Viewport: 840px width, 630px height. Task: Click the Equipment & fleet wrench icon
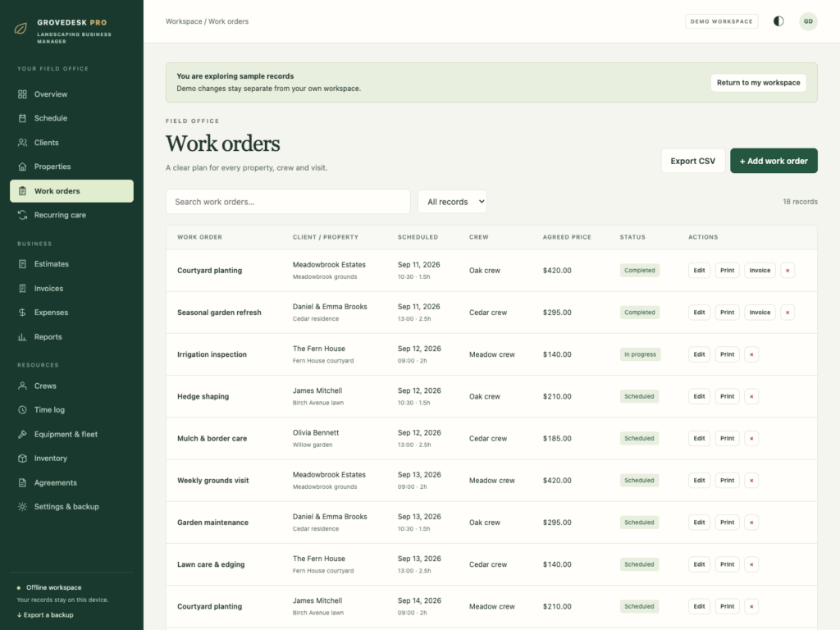(x=22, y=435)
